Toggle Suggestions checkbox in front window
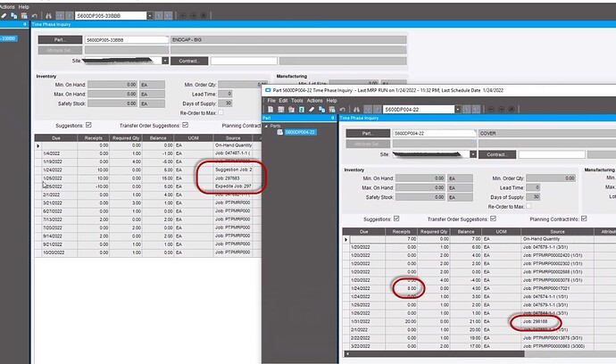The width and height of the screenshot is (616, 364). point(396,219)
